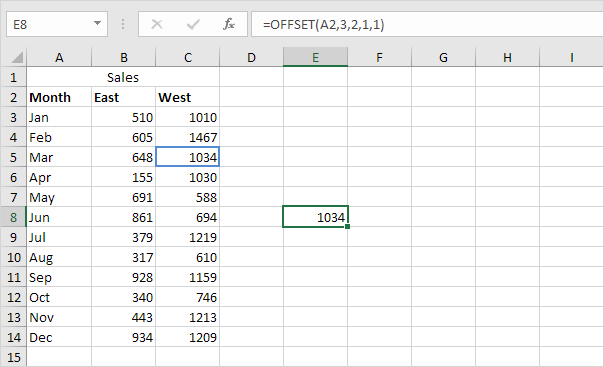Click cell with value 861

[124, 218]
